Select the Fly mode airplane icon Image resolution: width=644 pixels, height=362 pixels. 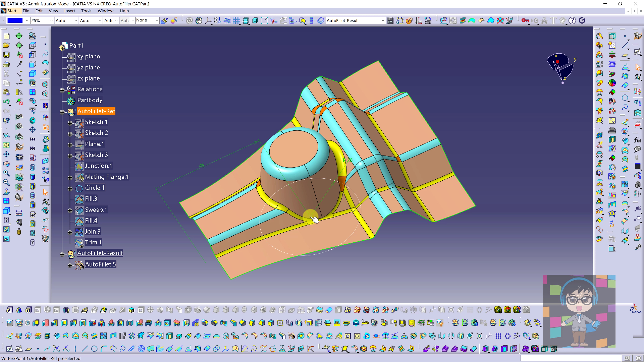[x=6, y=135]
